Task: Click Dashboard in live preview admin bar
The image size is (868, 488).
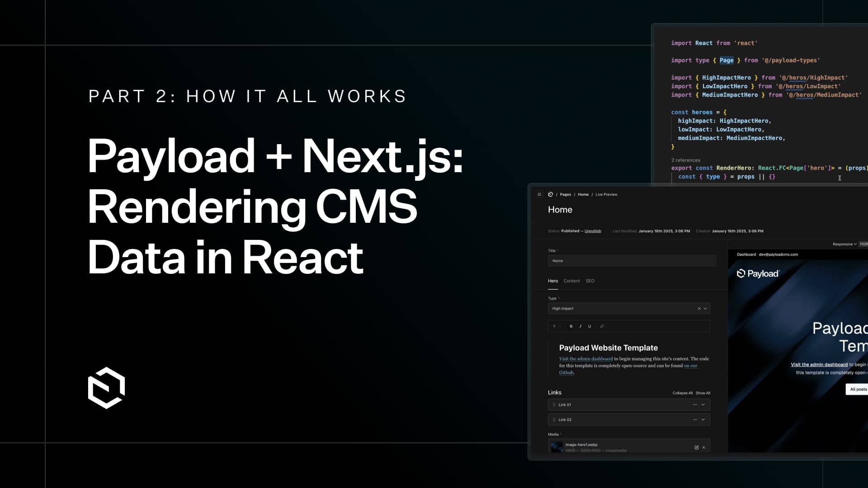Action: pos(746,254)
